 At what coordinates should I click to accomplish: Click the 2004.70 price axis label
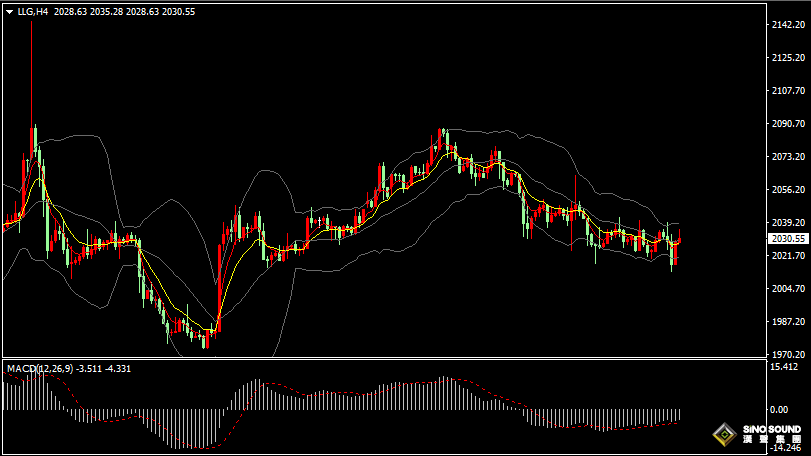[788, 289]
